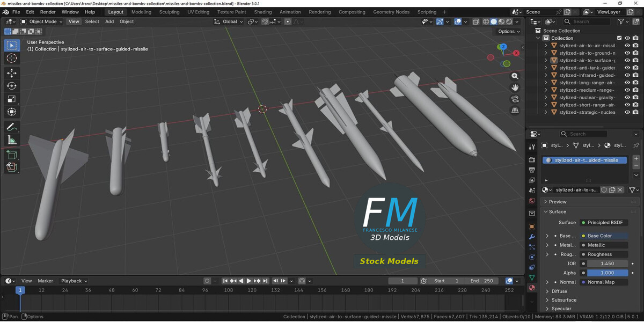Screen dimensions: 644x322
Task: Open the Modifiers wrench properties tab
Action: [x=532, y=237]
